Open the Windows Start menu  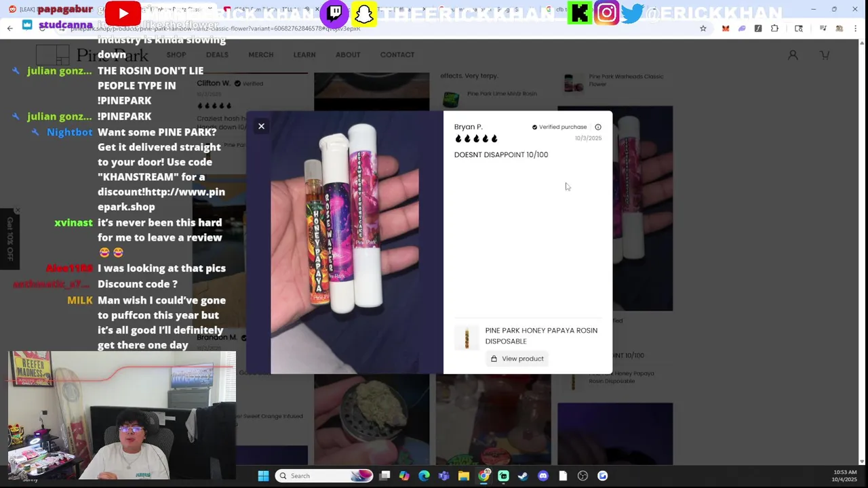click(263, 476)
